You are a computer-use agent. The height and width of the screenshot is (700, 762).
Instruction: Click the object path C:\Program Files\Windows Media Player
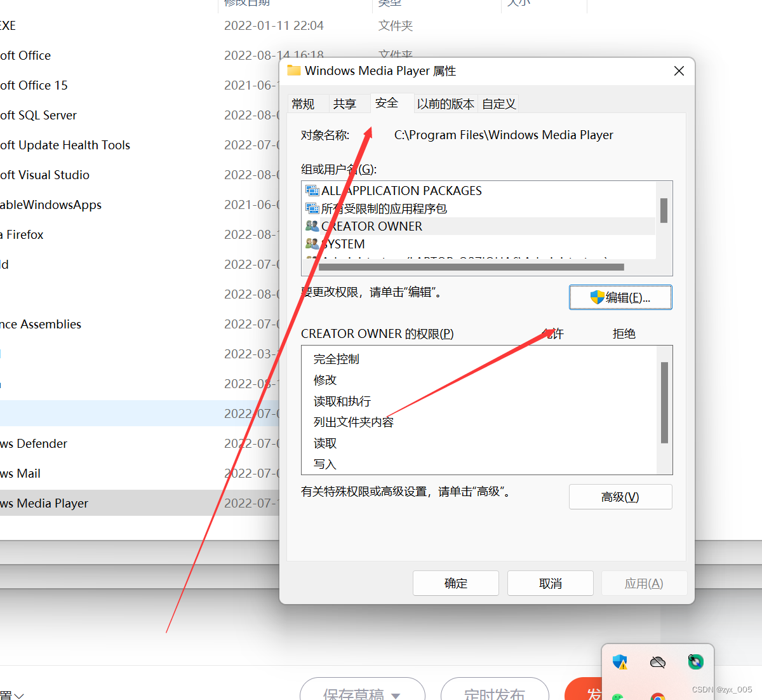pos(504,135)
